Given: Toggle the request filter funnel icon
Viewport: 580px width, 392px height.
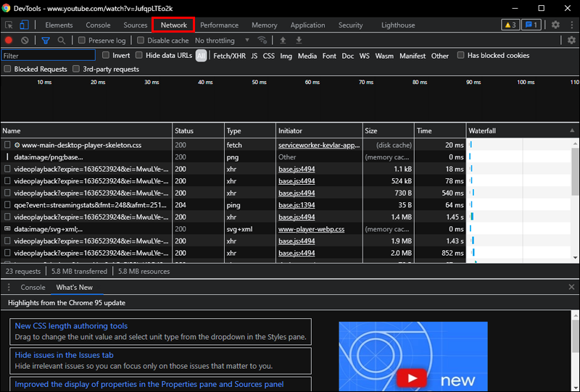Looking at the screenshot, I should pyautogui.click(x=45, y=41).
